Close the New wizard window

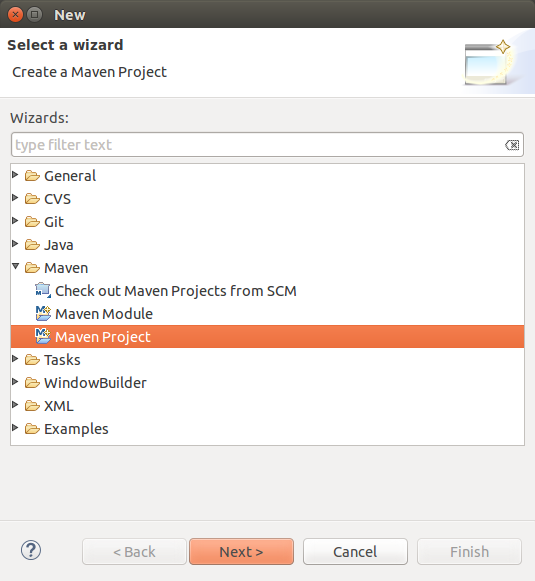coord(15,15)
